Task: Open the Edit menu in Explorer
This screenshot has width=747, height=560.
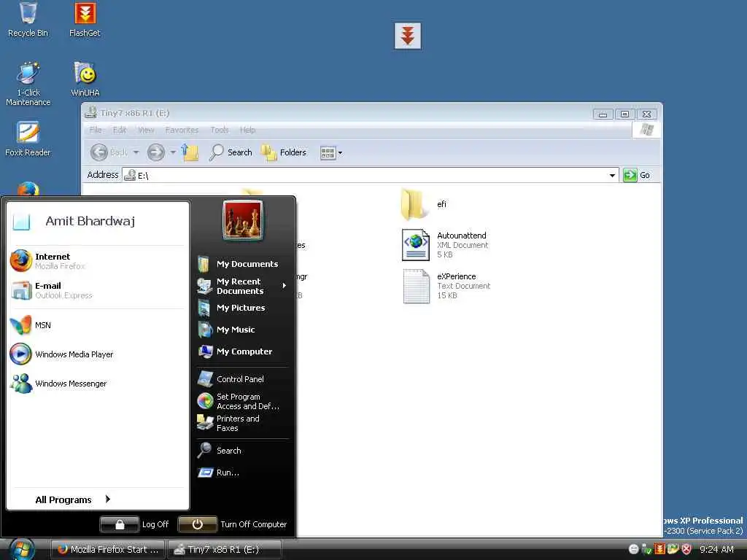Action: (120, 130)
